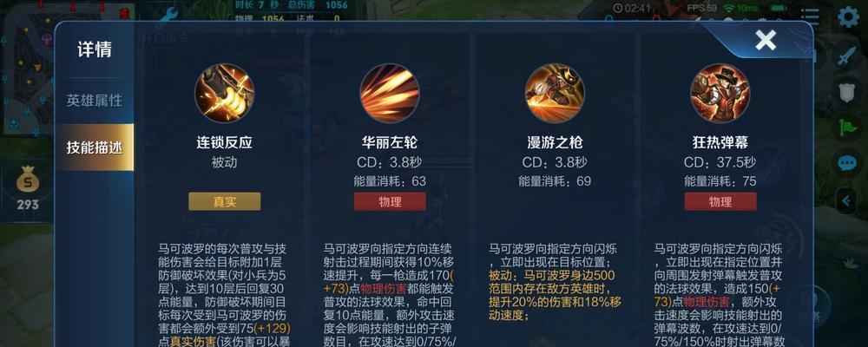
Task: Click the 物理 tag under 狂热弹幕
Action: coord(720,201)
